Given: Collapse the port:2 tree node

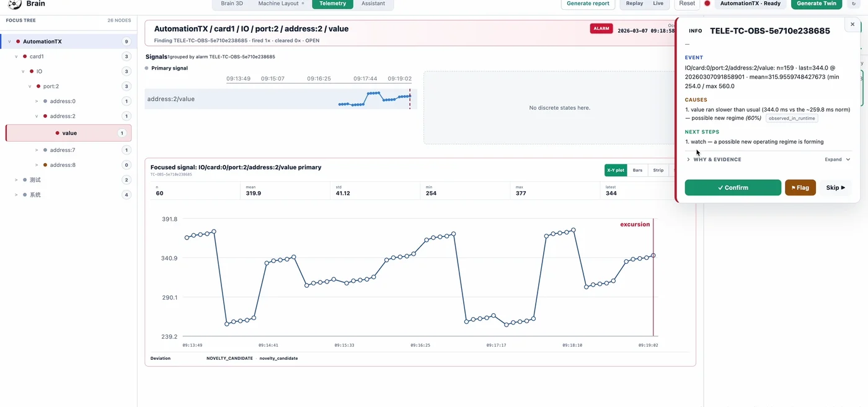Looking at the screenshot, I should tap(30, 86).
